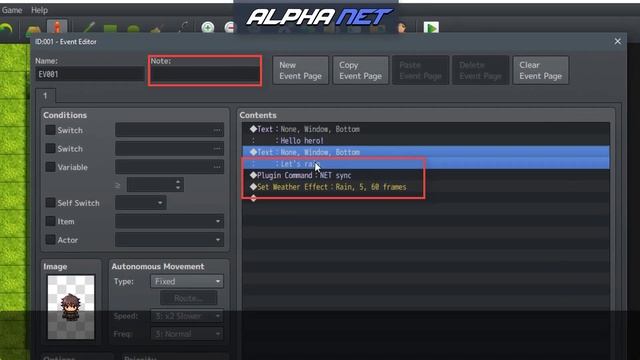Screen dimensions: 640x360
Task: Click the New Event Page button
Action: (300, 70)
